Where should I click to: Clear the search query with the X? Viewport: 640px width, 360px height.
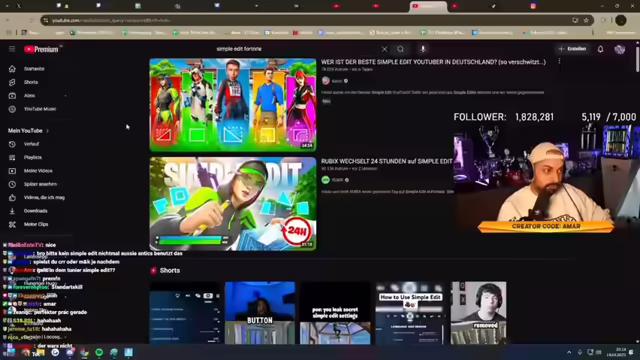point(384,49)
